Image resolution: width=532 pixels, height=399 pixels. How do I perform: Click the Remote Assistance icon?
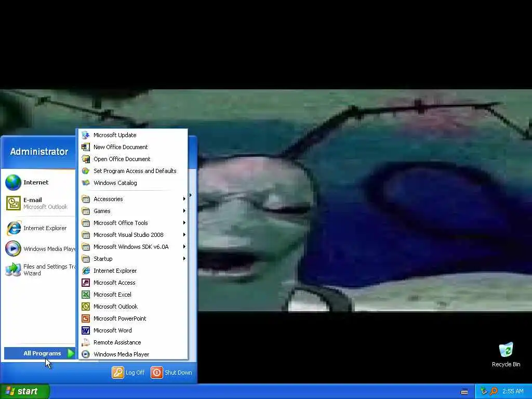coord(86,342)
